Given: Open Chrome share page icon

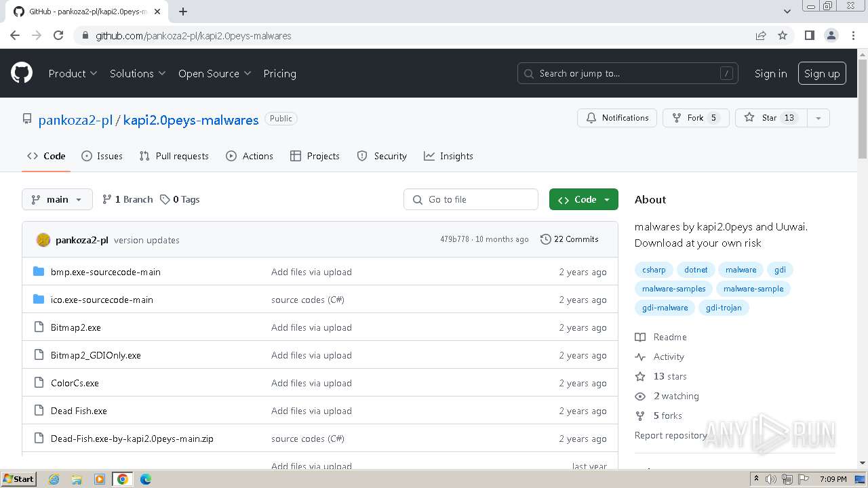Looking at the screenshot, I should [x=761, y=35].
